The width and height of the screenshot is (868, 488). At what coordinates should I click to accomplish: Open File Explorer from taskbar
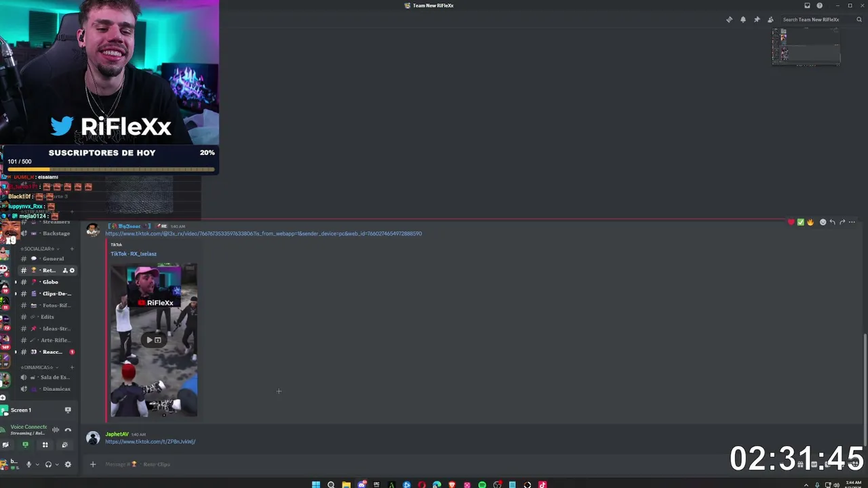coord(346,485)
